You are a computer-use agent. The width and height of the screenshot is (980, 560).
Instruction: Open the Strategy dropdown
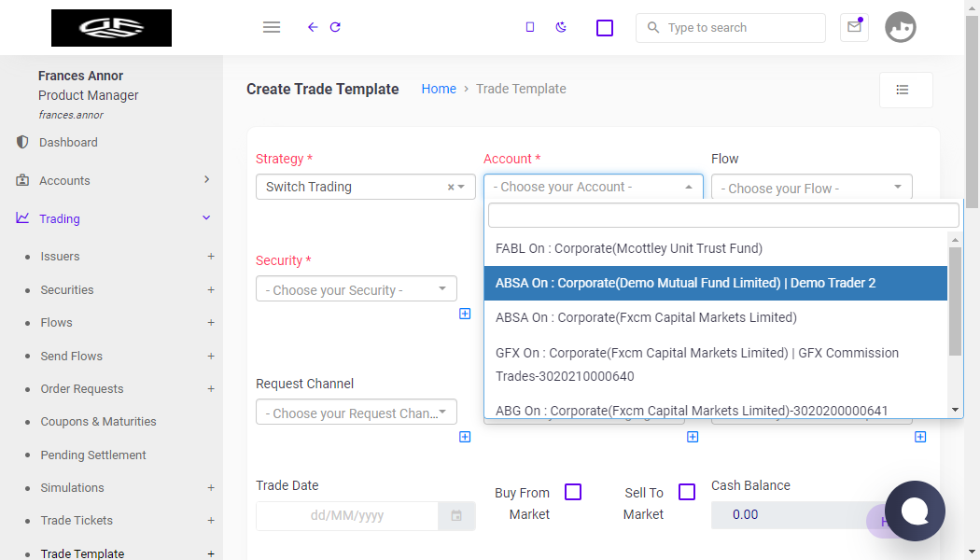pos(366,187)
